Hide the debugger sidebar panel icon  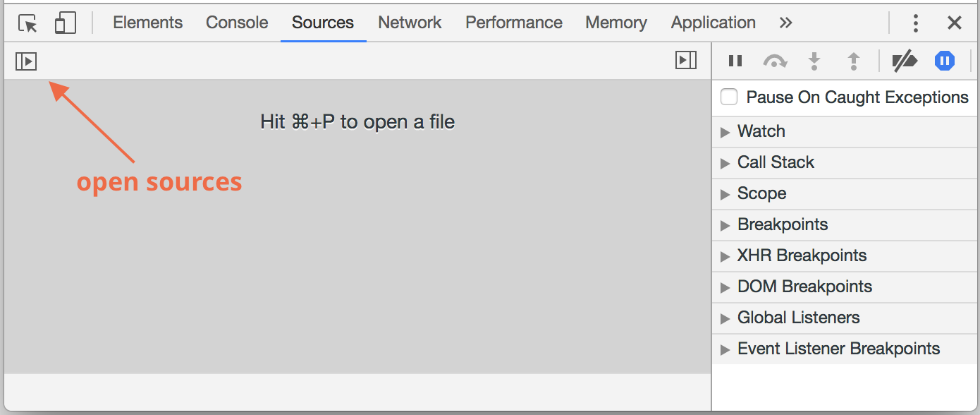[x=686, y=61]
